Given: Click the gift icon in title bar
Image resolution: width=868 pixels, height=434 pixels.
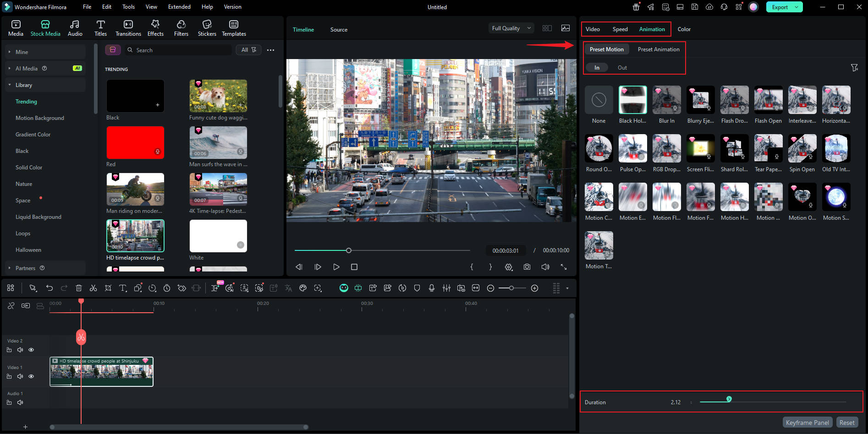Looking at the screenshot, I should [x=636, y=7].
